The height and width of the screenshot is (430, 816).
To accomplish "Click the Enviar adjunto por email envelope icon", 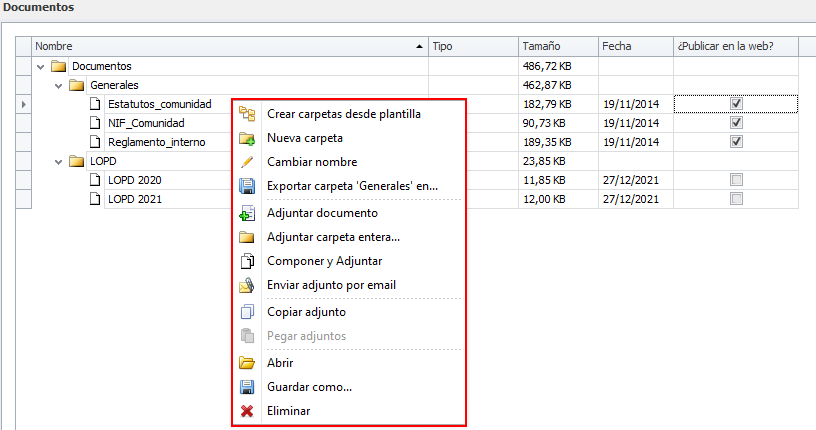I will click(247, 285).
